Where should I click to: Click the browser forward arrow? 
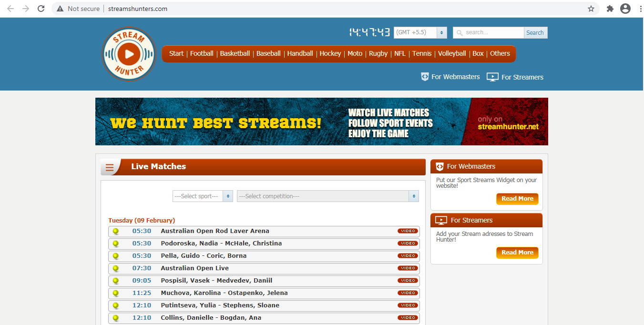26,9
